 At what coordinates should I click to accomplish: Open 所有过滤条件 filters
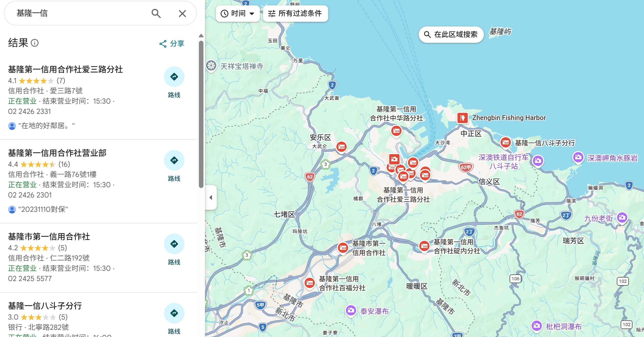tap(295, 13)
